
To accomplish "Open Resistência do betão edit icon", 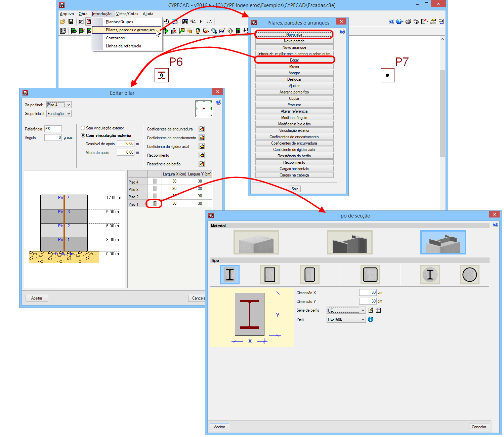I will tap(202, 164).
